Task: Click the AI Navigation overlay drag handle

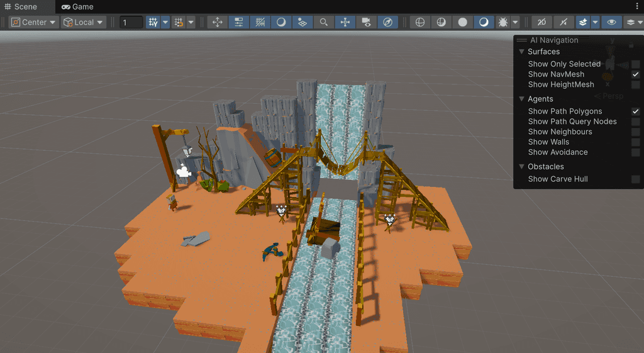Action: pyautogui.click(x=521, y=40)
